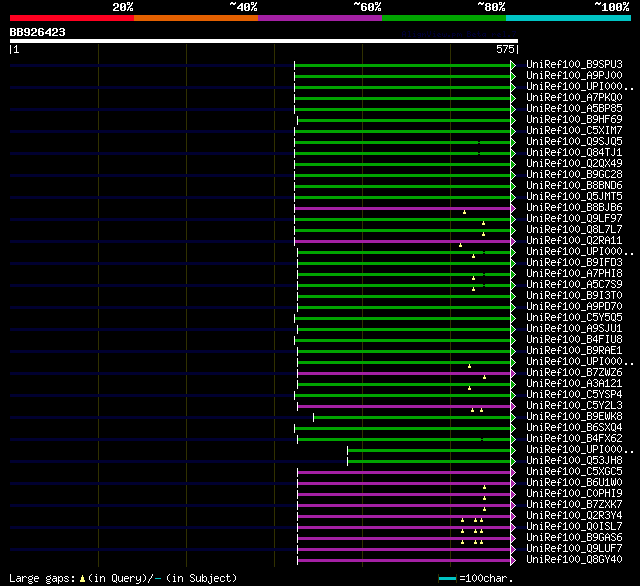Click the red ~20% identity legend segment
The width and height of the screenshot is (640, 586).
pos(72,18)
